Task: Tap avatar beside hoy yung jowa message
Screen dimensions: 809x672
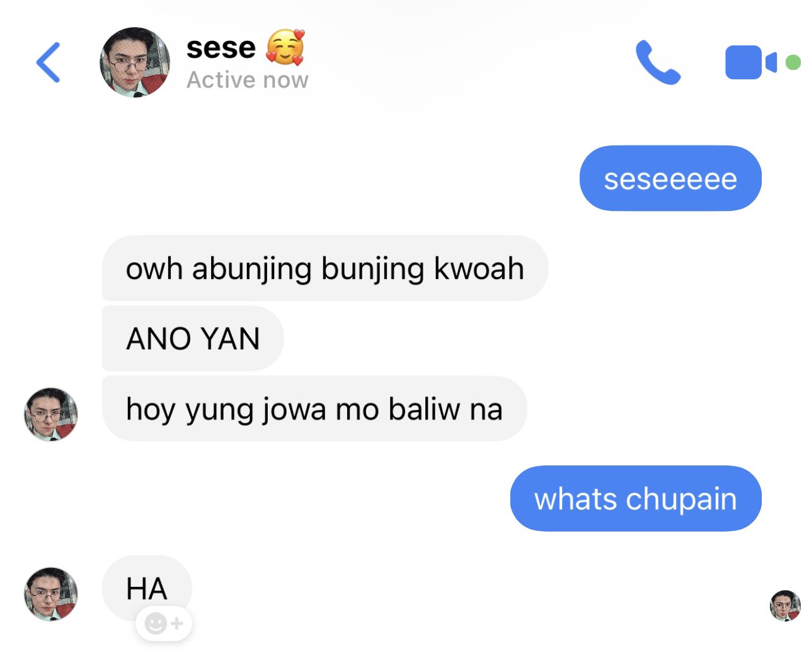Action: coord(51,414)
